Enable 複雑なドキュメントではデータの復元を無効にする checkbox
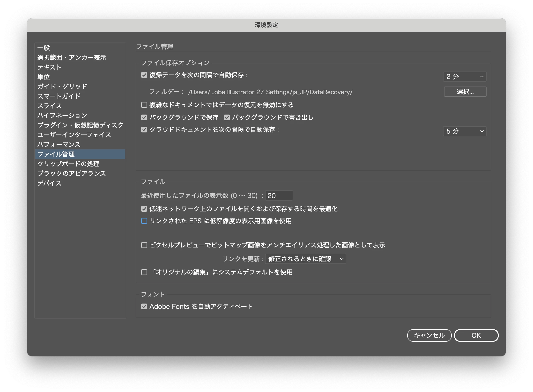Image resolution: width=533 pixels, height=392 pixels. click(144, 105)
